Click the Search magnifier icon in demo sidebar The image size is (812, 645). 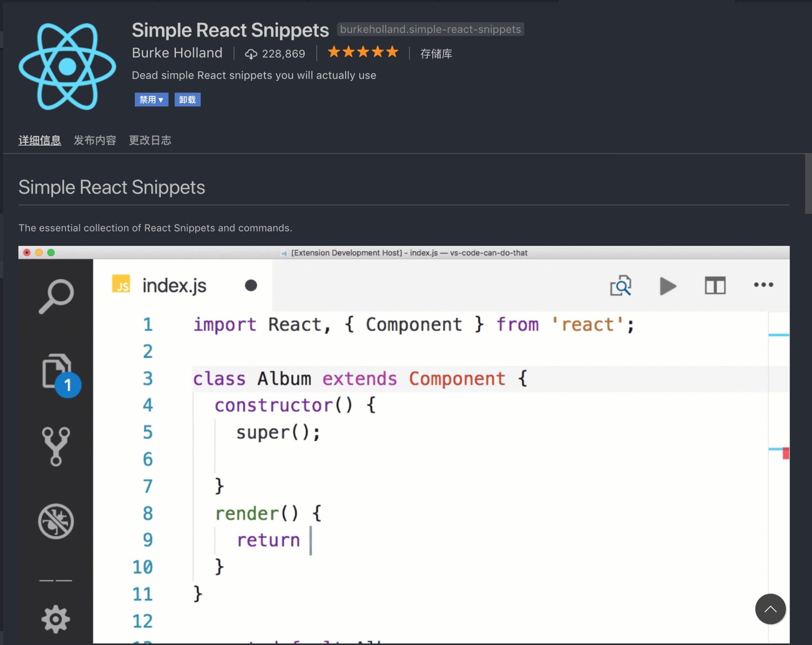pos(56,296)
